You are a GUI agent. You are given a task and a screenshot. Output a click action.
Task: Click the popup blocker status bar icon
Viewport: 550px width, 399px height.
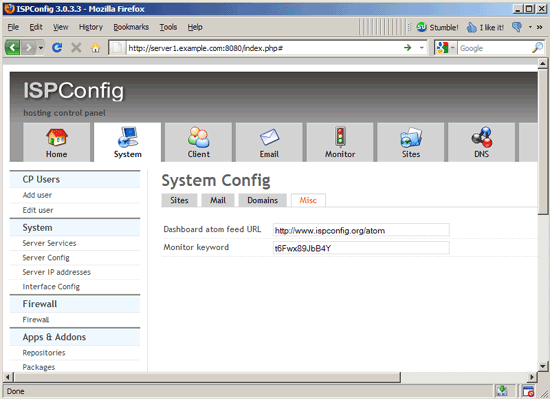[528, 391]
